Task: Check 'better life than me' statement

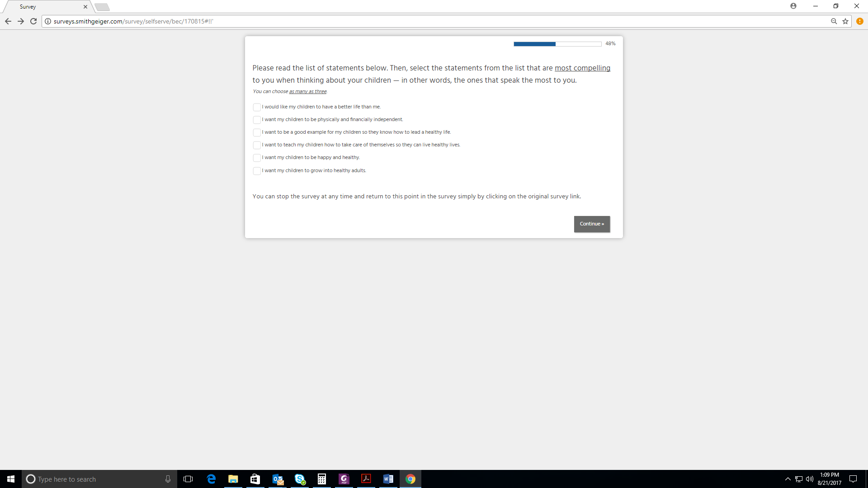Action: [x=257, y=107]
